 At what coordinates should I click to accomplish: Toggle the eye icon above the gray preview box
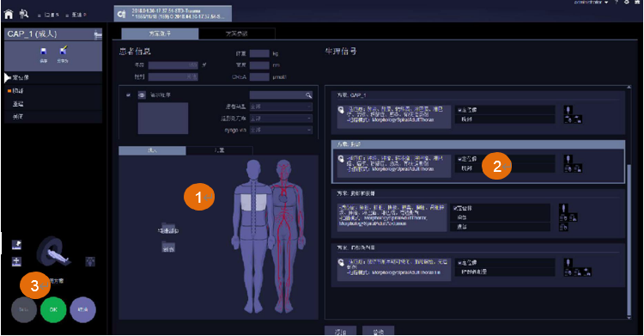142,95
